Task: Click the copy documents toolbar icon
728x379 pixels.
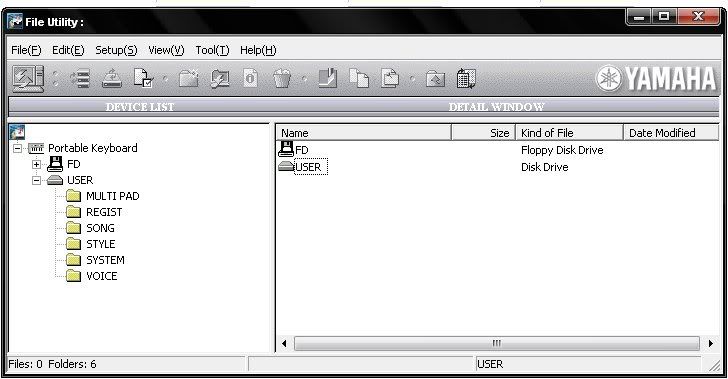Action: [x=359, y=78]
